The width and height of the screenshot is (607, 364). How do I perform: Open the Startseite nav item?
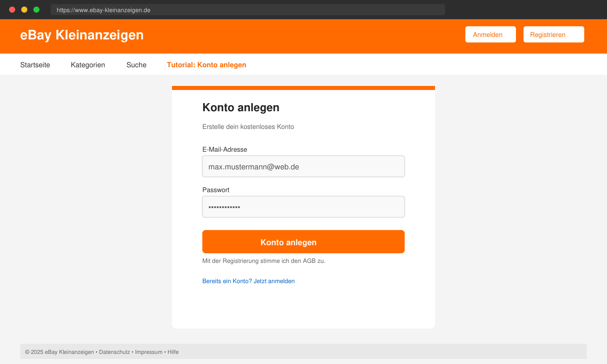tap(35, 65)
